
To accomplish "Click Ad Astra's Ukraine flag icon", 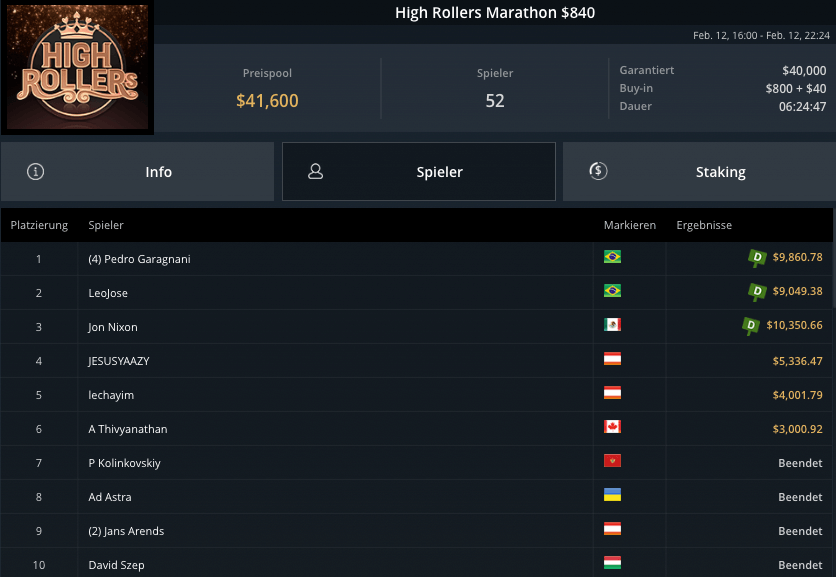I will pyautogui.click(x=612, y=496).
